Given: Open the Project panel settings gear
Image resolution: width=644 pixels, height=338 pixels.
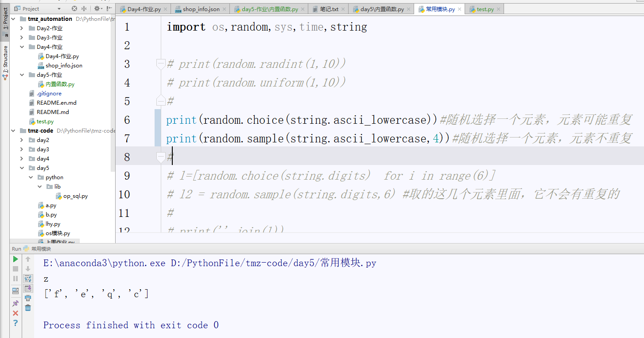Looking at the screenshot, I should 97,8.
